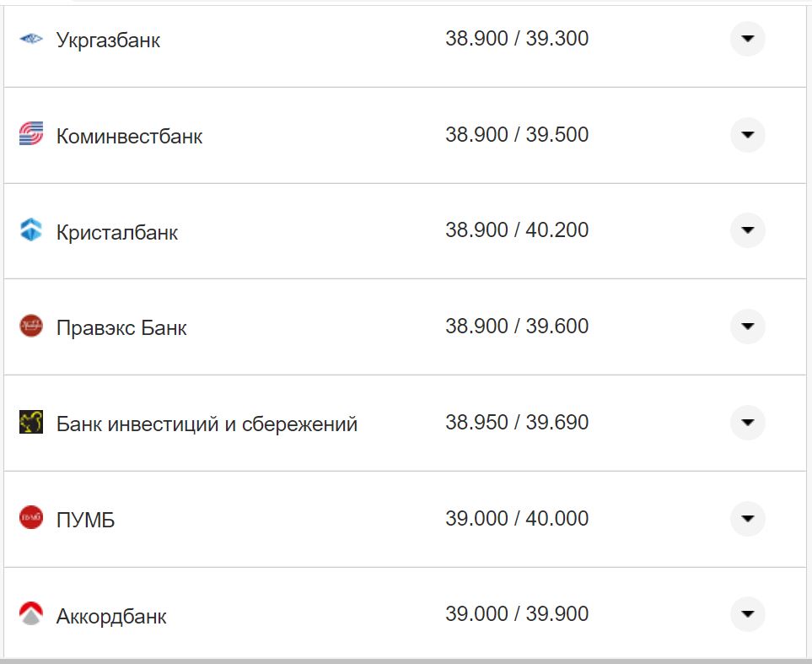812x664 pixels.
Task: Click the Правэкс Банк name label
Action: point(121,327)
